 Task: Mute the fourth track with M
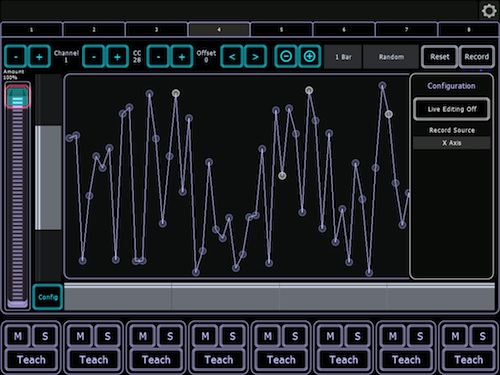point(205,336)
